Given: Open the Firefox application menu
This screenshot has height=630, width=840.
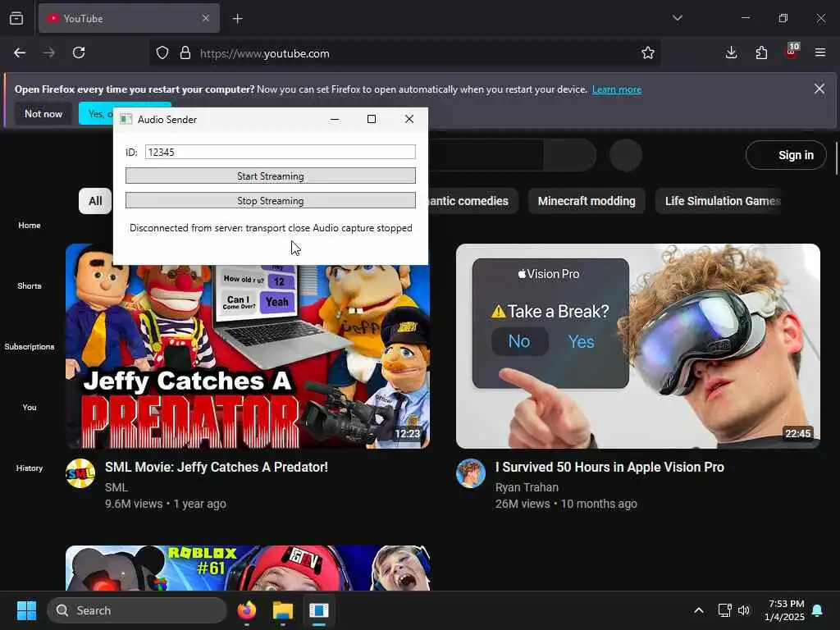Looking at the screenshot, I should (x=820, y=52).
